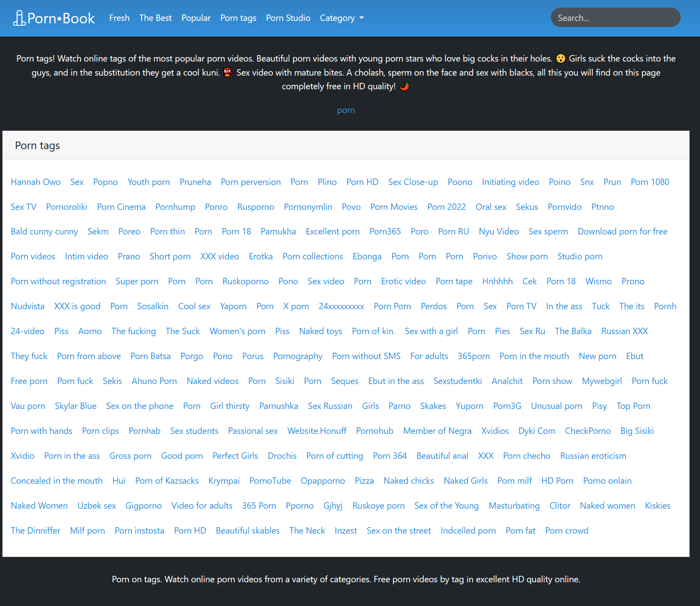Open the Porn Studio nav item
The height and width of the screenshot is (606, 700).
click(288, 18)
